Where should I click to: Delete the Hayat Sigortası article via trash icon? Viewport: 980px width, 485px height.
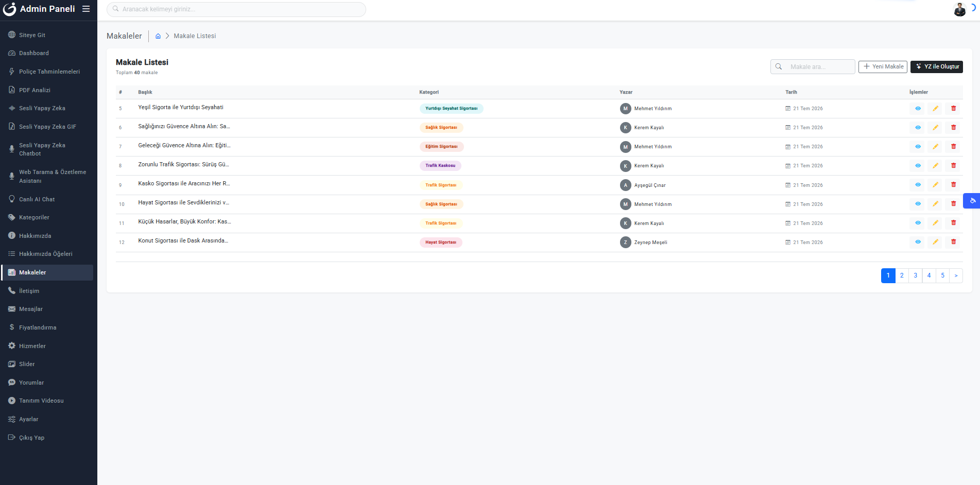[953, 204]
